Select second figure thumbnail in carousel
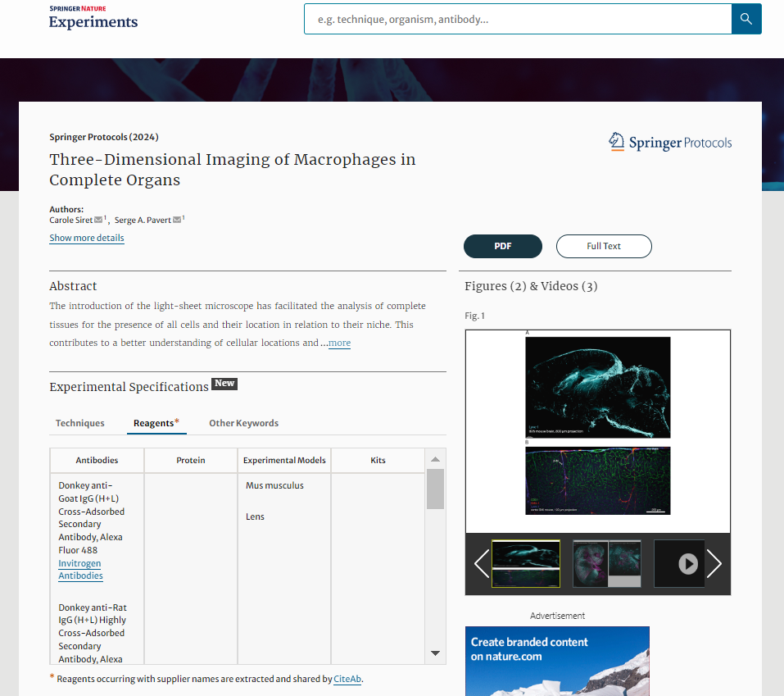The height and width of the screenshot is (696, 784). click(x=606, y=563)
